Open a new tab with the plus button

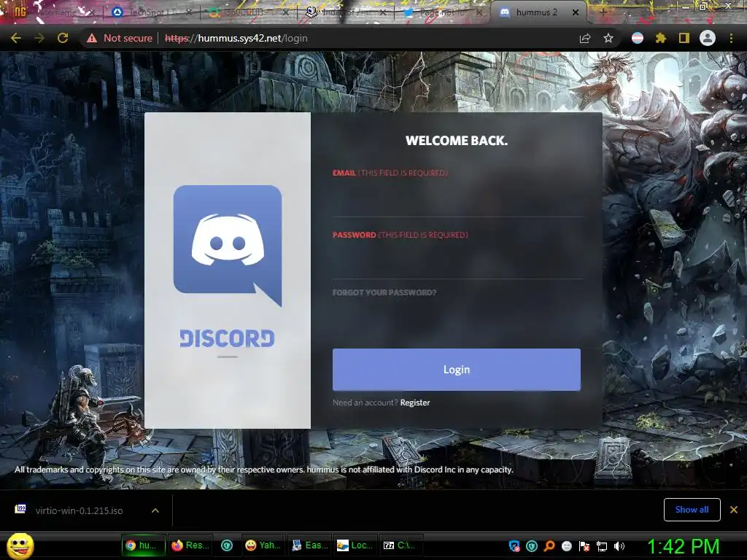pos(603,12)
